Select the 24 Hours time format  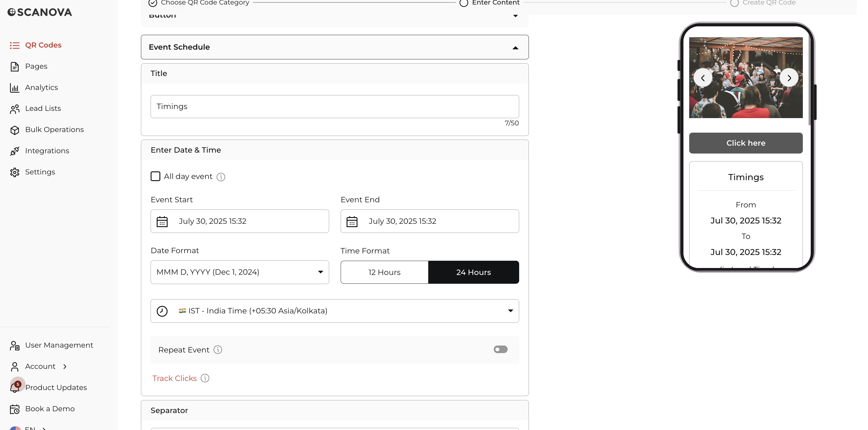point(473,272)
